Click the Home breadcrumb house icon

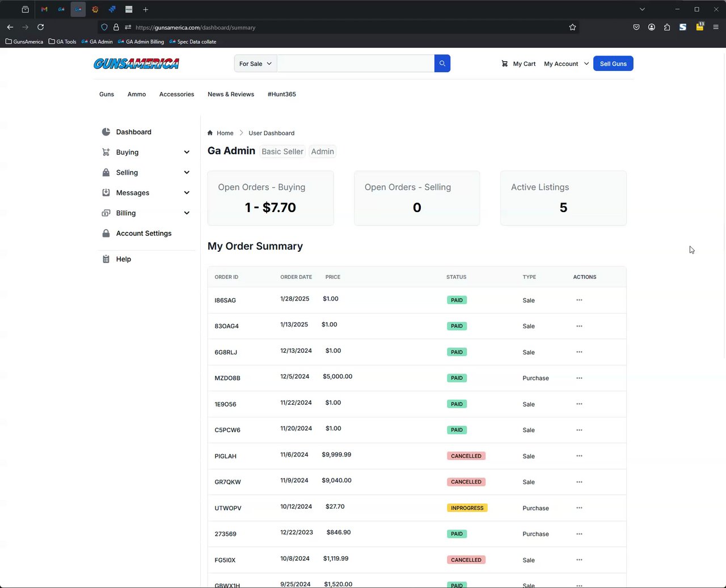click(210, 133)
